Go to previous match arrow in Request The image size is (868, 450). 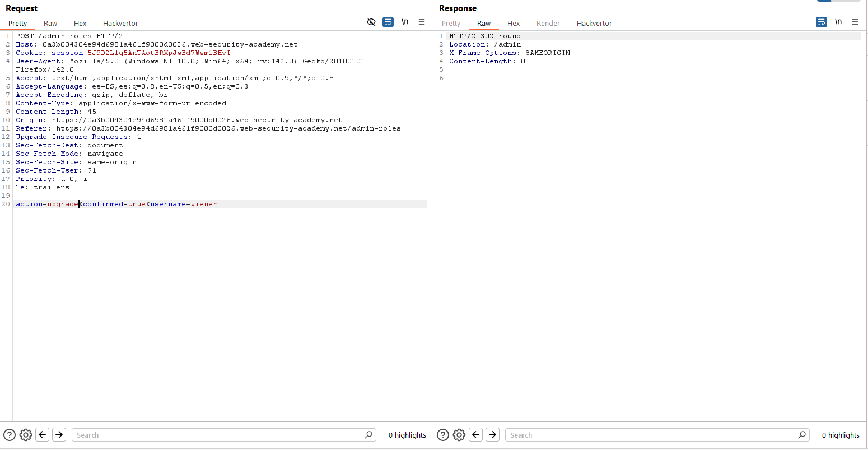click(x=43, y=435)
